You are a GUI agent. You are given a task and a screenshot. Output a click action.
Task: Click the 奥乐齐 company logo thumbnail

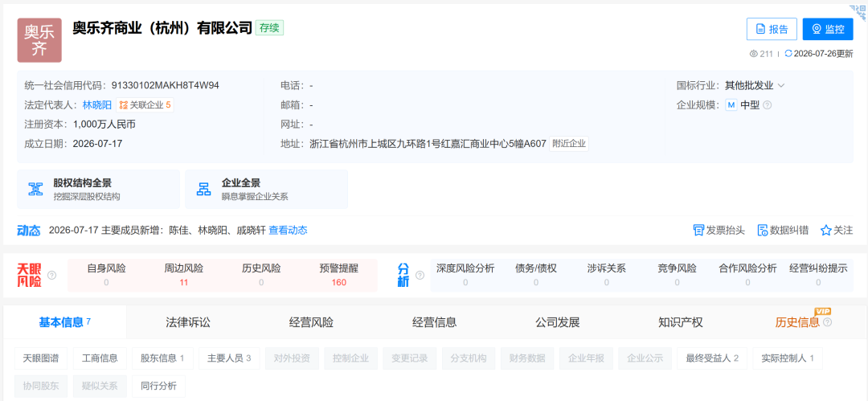pyautogui.click(x=39, y=40)
